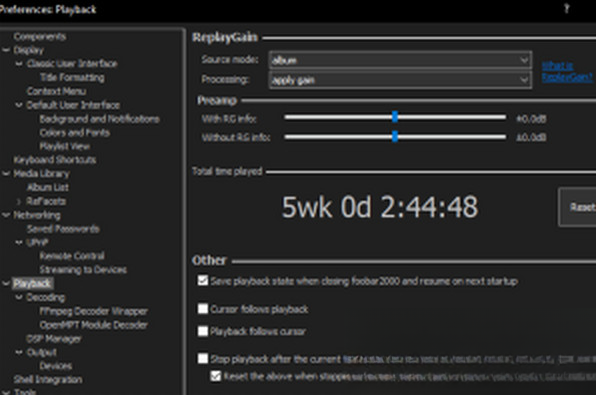
Task: Open the DSP Manager page
Action: coord(54,339)
